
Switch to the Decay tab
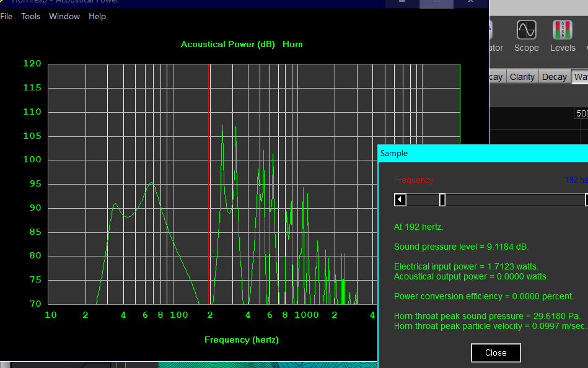[555, 77]
